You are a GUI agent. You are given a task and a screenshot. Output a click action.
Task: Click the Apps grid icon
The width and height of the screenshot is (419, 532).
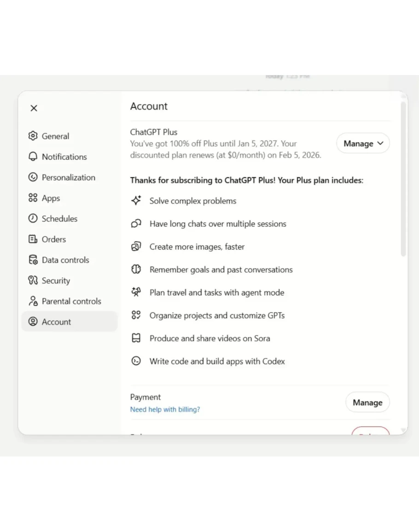33,198
